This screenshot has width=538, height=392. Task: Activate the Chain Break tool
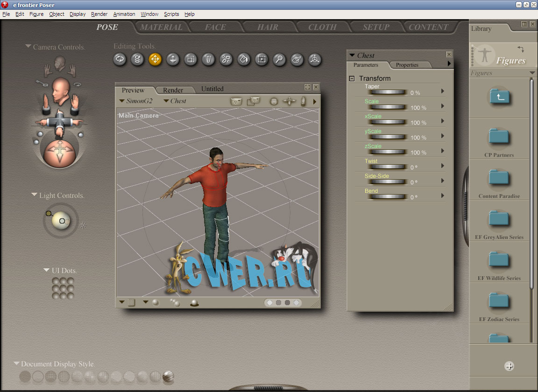[x=226, y=59]
